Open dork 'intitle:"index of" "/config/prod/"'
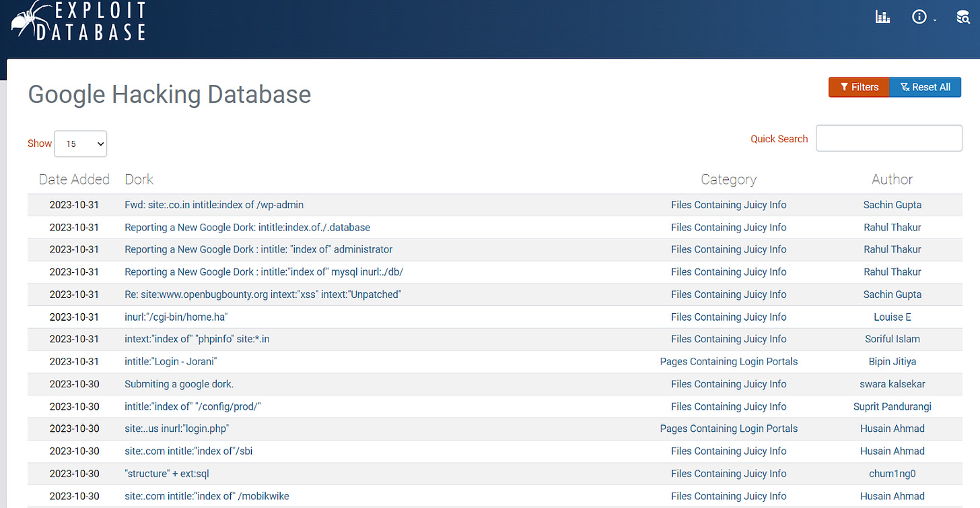 [193, 406]
